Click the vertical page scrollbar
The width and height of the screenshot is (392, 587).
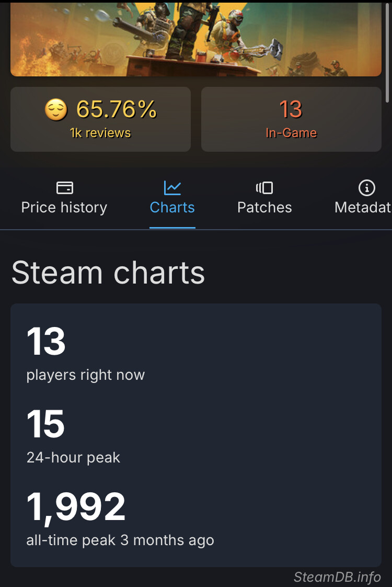click(387, 52)
